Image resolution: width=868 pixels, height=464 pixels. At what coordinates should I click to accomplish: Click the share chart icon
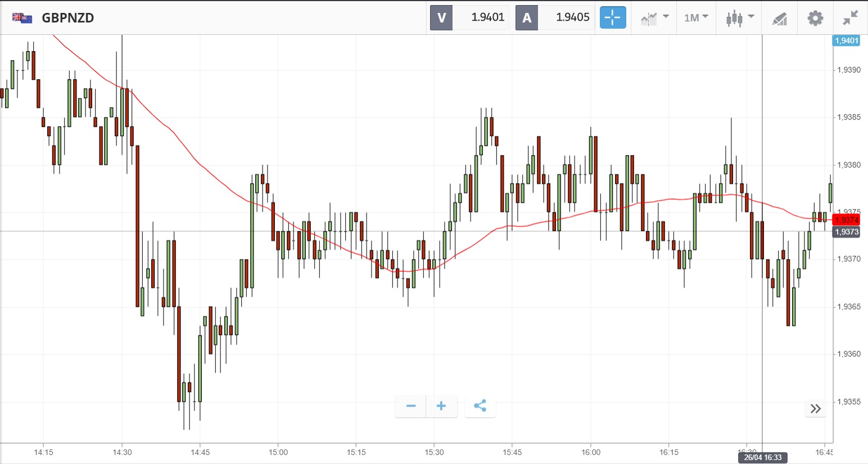(x=480, y=406)
